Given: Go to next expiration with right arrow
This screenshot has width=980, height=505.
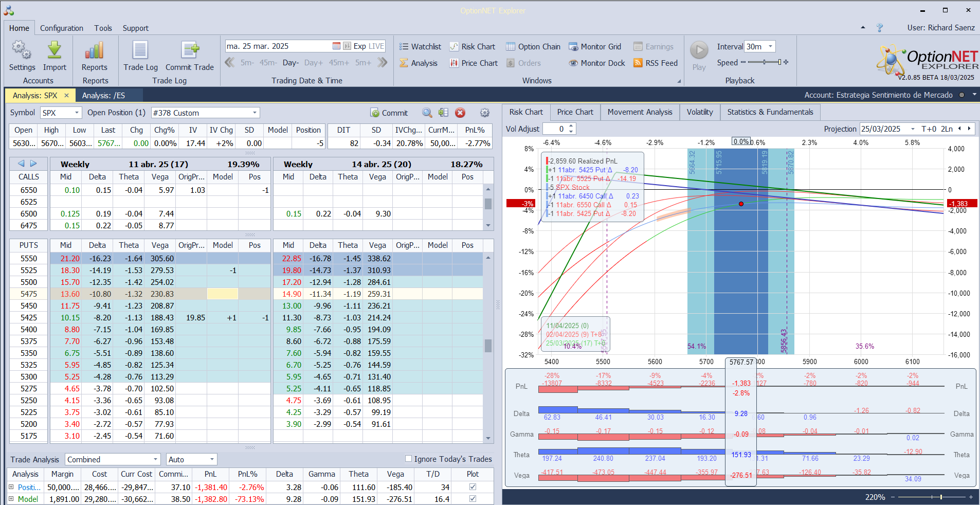Looking at the screenshot, I should (33, 164).
